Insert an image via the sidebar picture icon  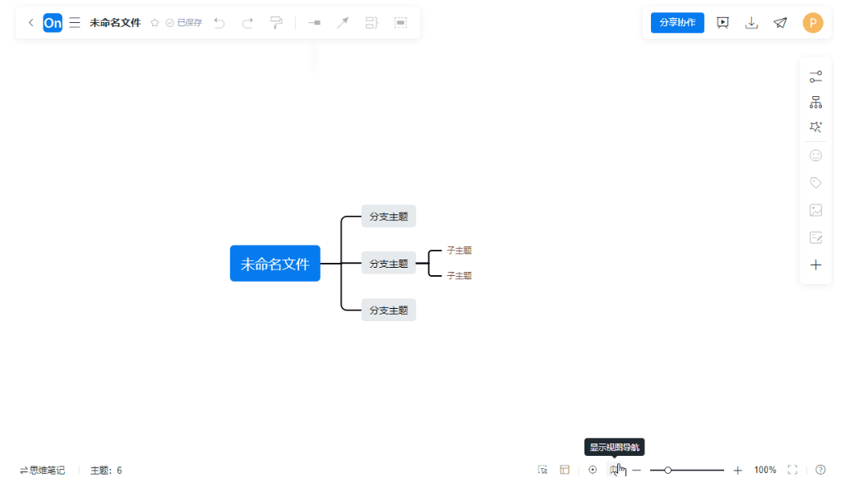click(815, 210)
